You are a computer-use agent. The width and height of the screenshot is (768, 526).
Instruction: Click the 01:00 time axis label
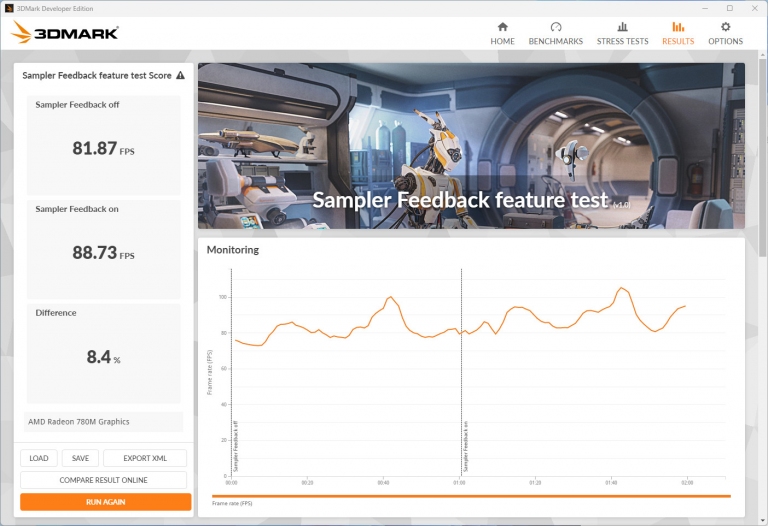point(459,483)
